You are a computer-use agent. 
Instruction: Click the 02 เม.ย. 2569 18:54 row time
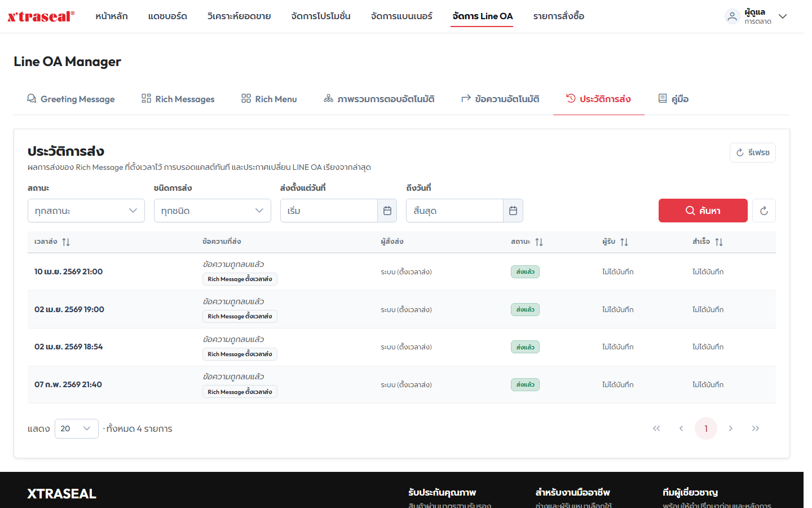69,347
